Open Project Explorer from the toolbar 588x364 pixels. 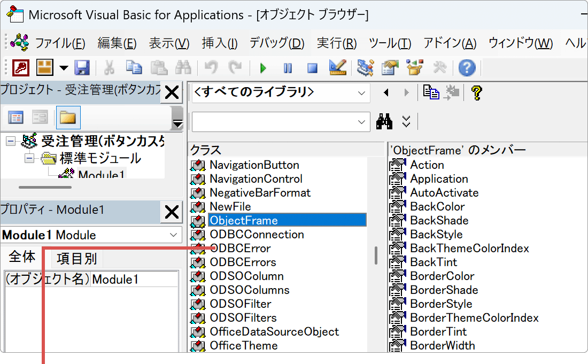tap(366, 68)
